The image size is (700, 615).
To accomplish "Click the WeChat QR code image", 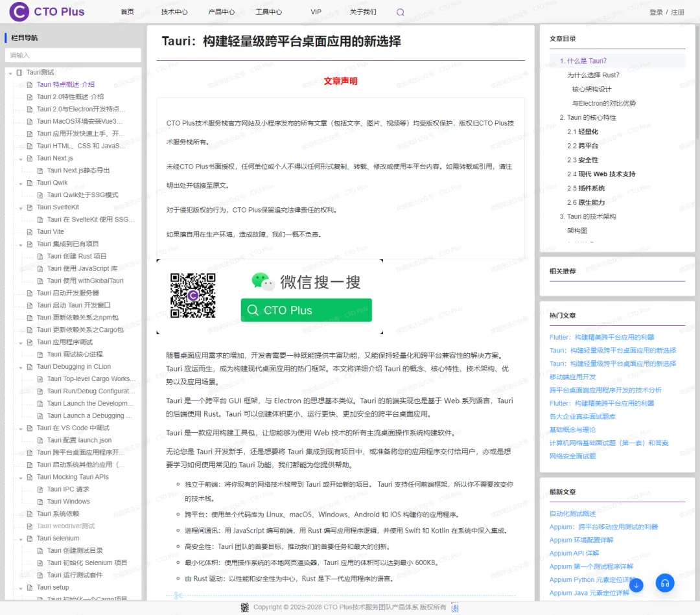I will 193,296.
